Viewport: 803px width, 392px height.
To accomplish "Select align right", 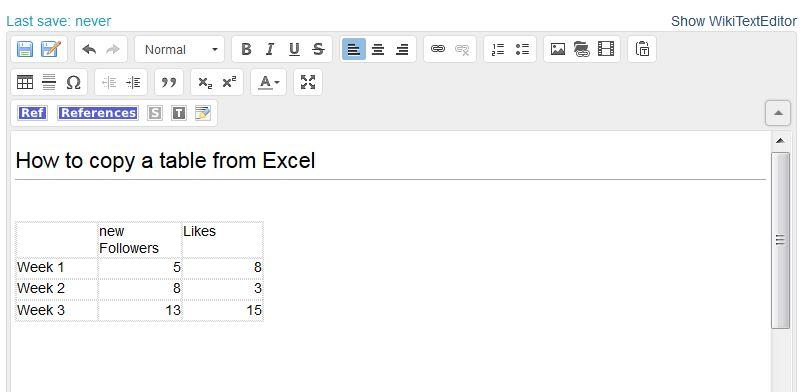I will pyautogui.click(x=403, y=49).
